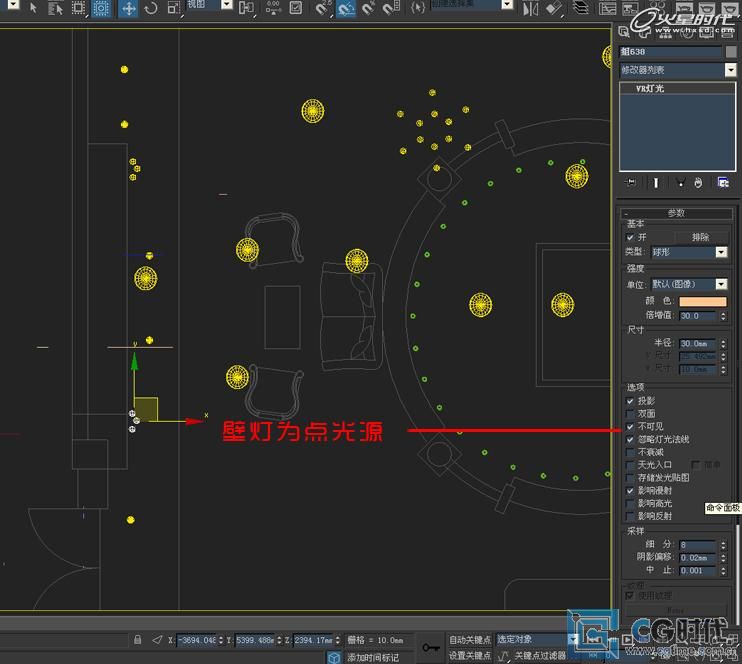Choose the rectangular selection region tool
The width and height of the screenshot is (742, 664).
78,8
